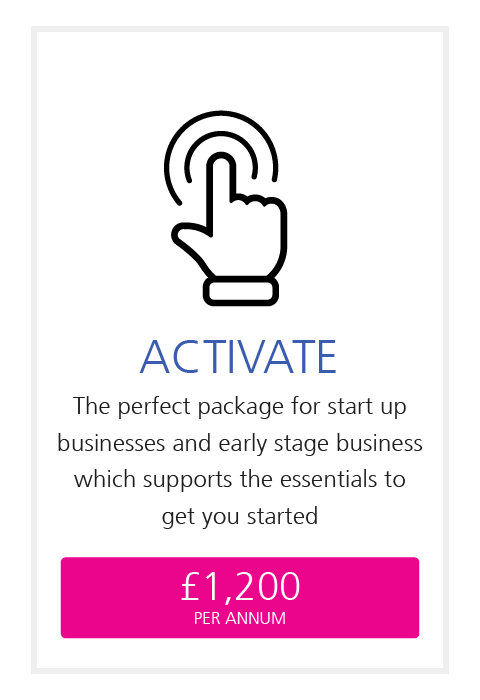
Task: Click the grey border of the package card
Action: (34, 350)
